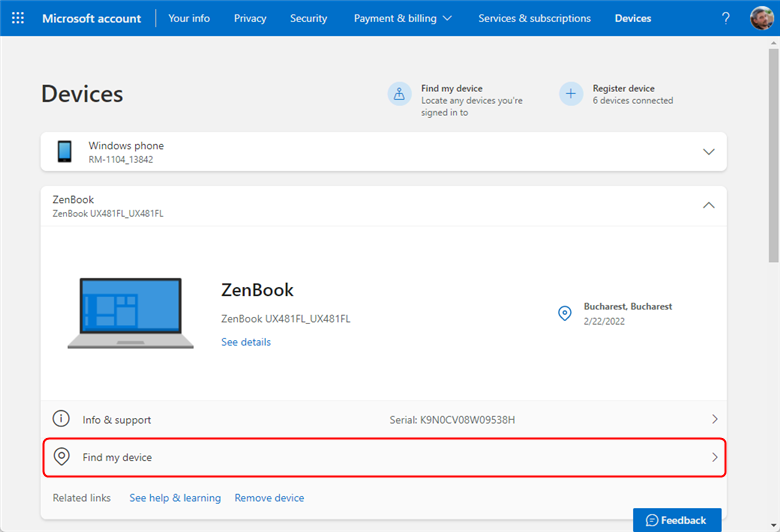This screenshot has height=532, width=780.
Task: Click the Remove device link
Action: [x=269, y=498]
